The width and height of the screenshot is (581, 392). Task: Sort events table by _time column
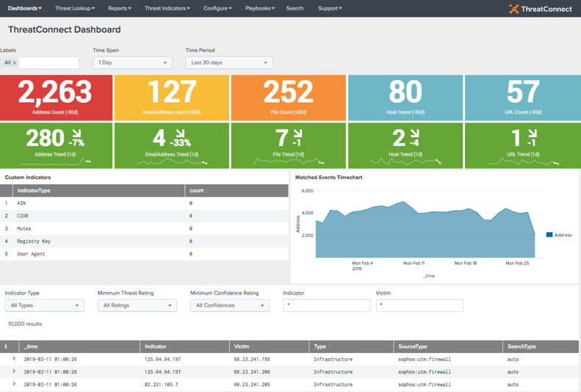tap(79, 346)
